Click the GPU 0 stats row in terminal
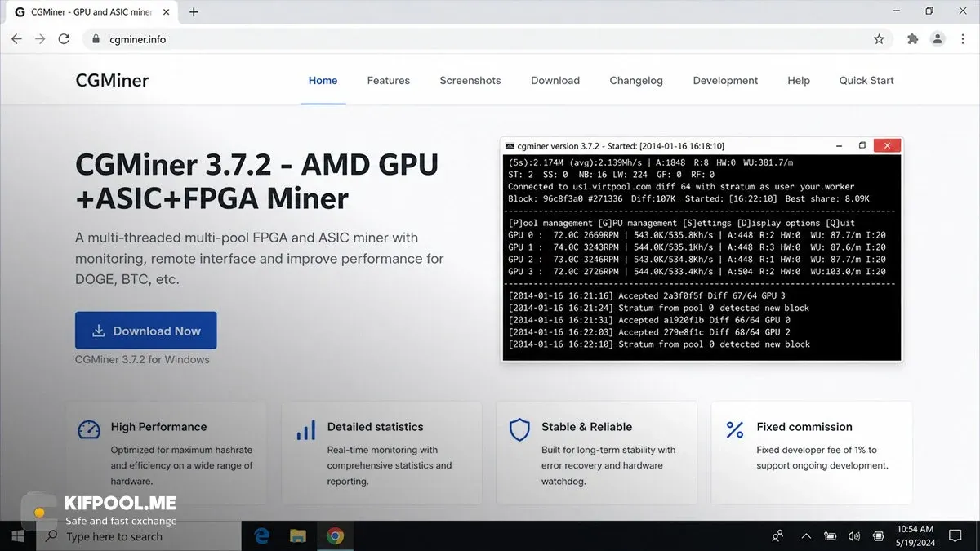 [x=697, y=235]
